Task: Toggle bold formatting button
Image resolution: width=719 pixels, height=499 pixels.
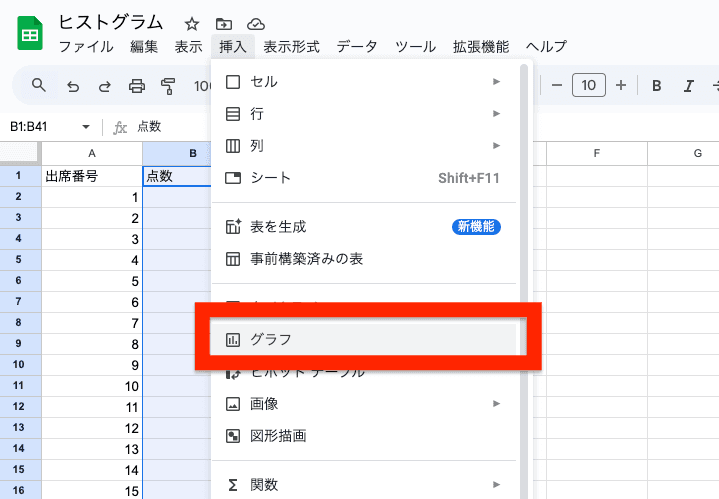Action: tap(657, 85)
